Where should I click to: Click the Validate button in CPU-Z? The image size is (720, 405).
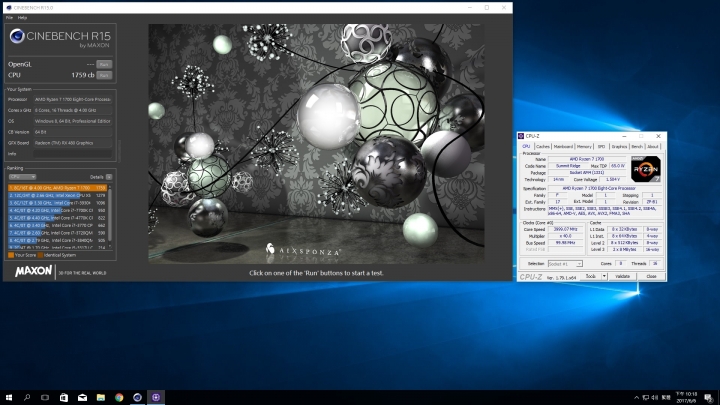[x=622, y=276]
